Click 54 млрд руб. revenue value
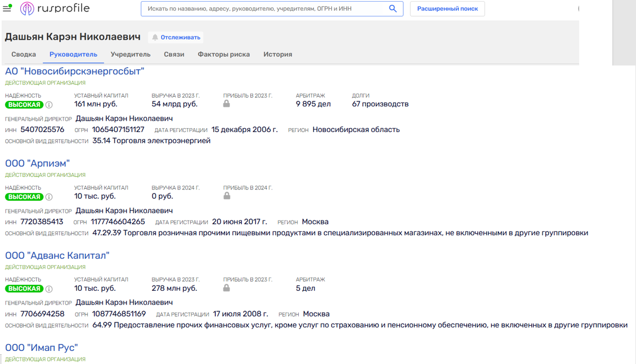This screenshot has height=364, width=636. pos(174,104)
